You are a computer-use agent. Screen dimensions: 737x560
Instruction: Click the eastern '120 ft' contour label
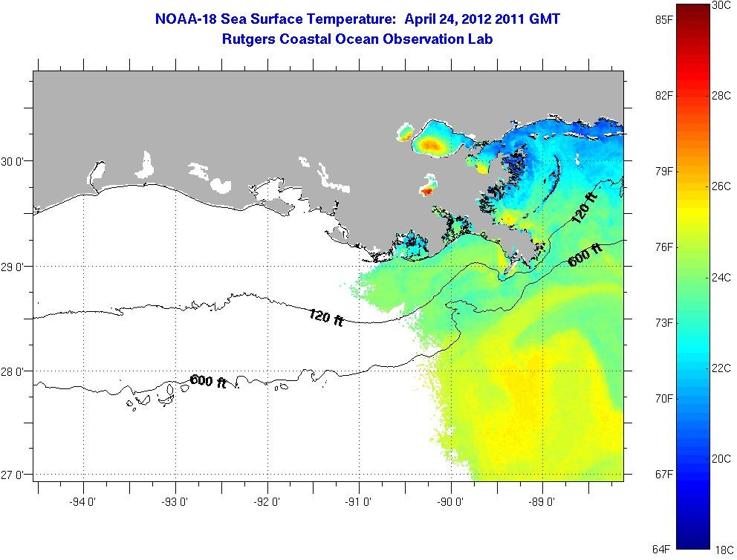(584, 209)
